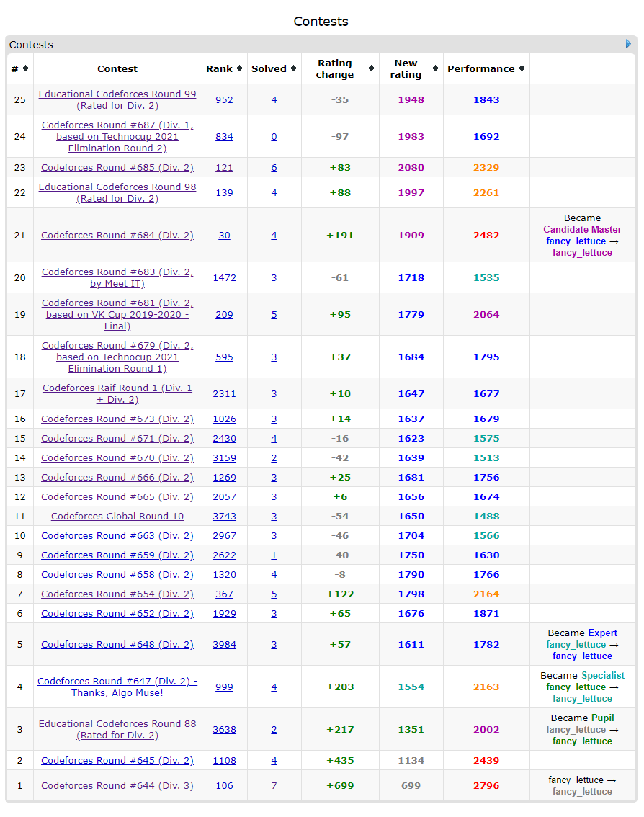Open Codeforces Round #685 (Div. 2)

[x=117, y=167]
